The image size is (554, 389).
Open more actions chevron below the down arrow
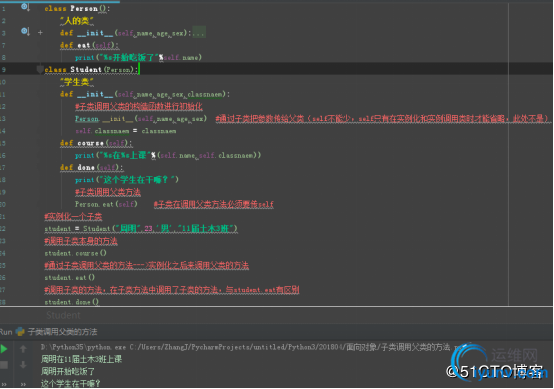pos(23,384)
